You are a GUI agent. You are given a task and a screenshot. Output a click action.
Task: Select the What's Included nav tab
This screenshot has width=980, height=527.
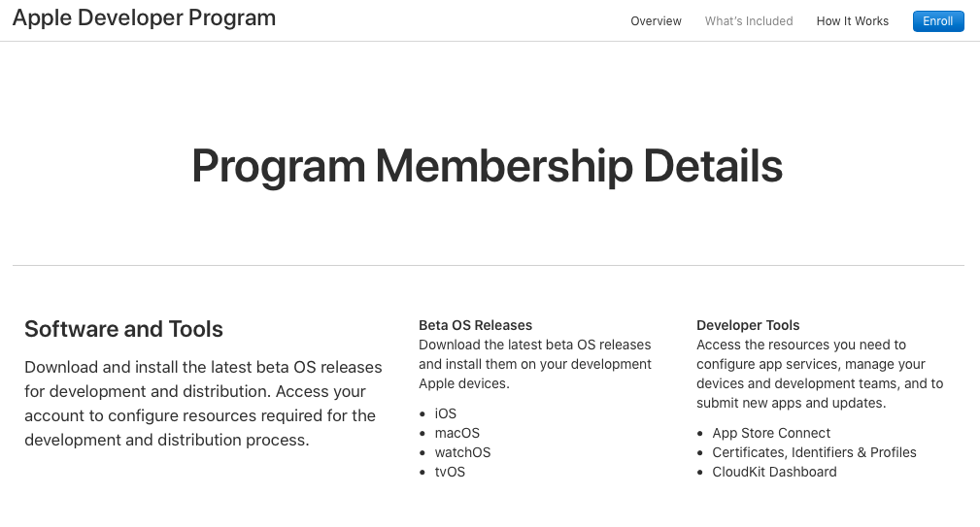point(749,21)
